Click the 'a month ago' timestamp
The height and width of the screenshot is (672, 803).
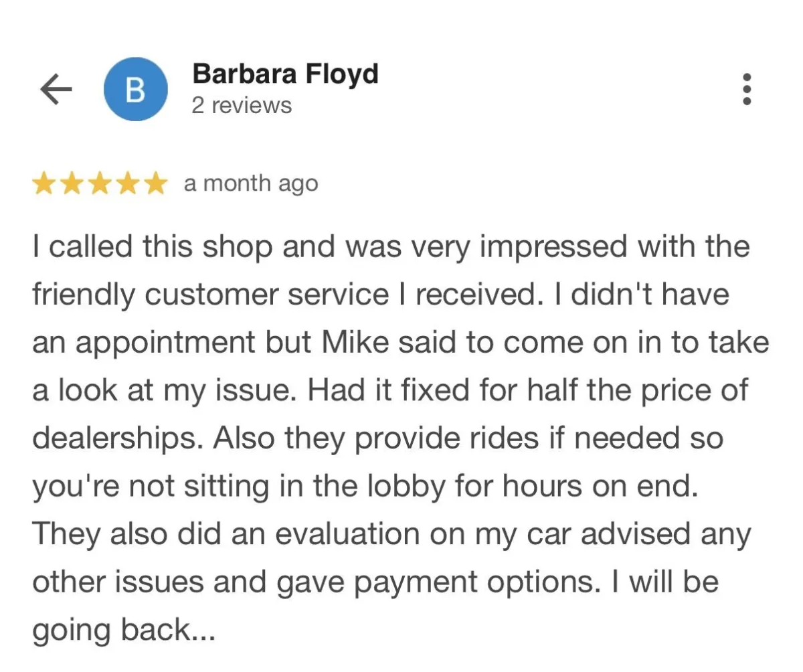point(250,183)
